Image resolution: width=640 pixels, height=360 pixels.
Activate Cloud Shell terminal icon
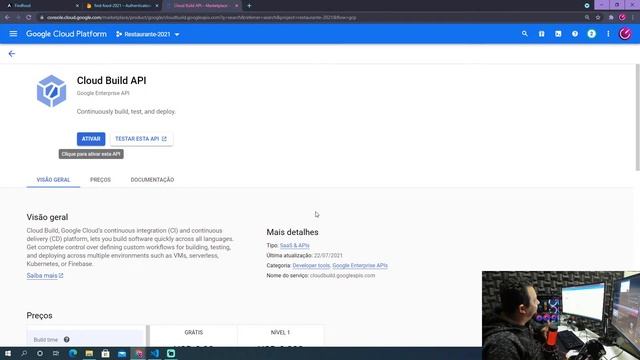pos(558,34)
